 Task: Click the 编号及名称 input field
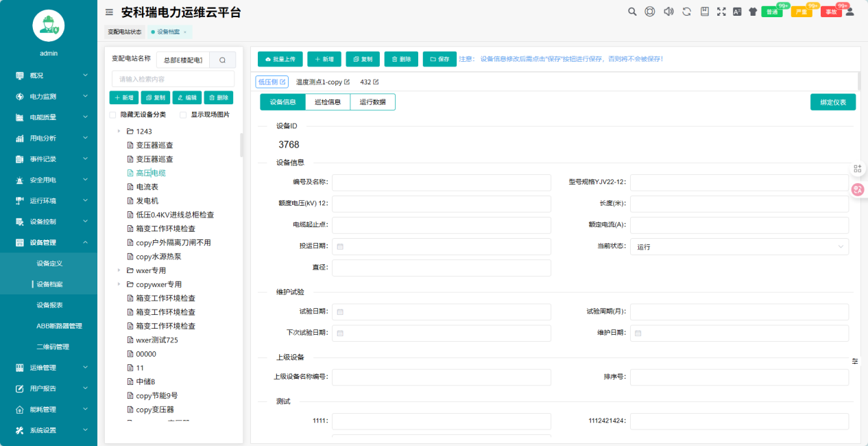click(441, 183)
